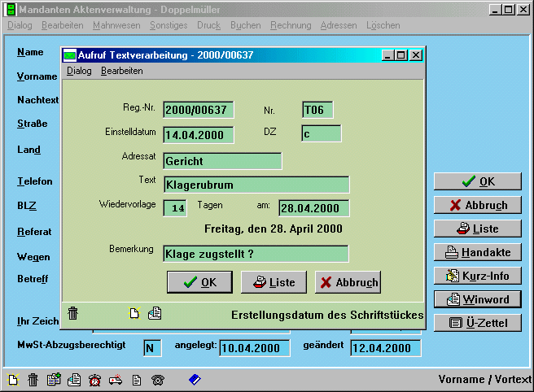Minimize the Mandanten Aktenverwaltung window
The width and height of the screenshot is (534, 392).
pos(496,10)
